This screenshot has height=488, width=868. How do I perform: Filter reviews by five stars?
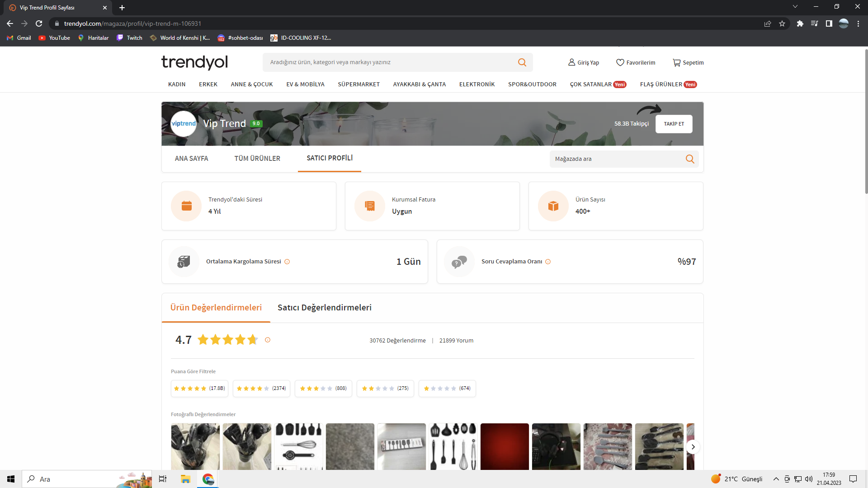pos(199,389)
